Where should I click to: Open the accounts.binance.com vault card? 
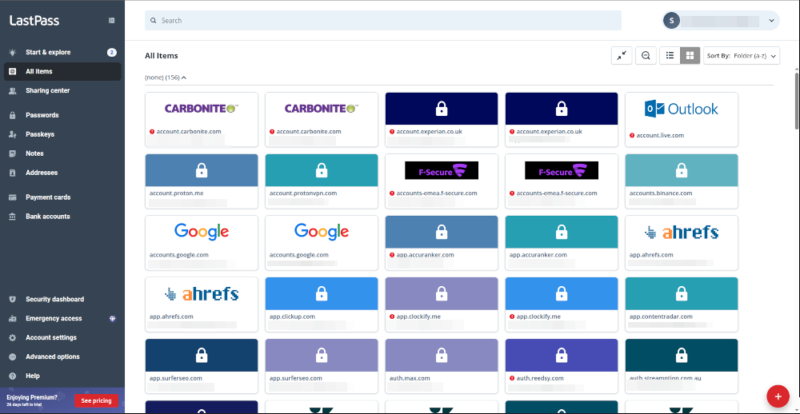coord(681,181)
